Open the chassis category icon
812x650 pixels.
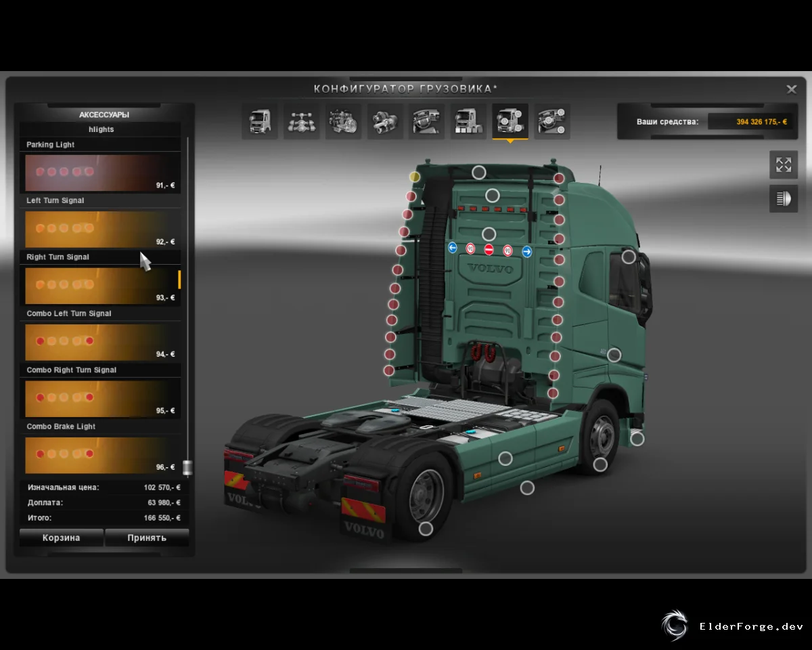point(301,121)
